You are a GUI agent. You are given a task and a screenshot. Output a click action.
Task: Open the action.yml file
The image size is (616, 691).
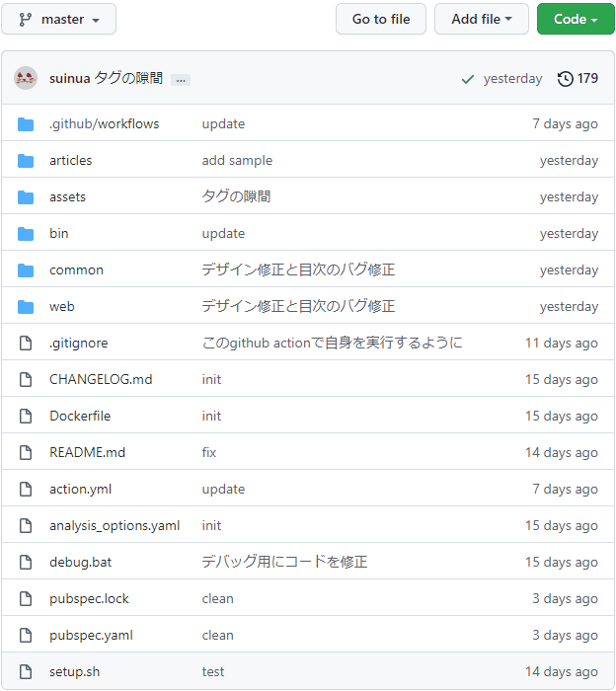[80, 490]
